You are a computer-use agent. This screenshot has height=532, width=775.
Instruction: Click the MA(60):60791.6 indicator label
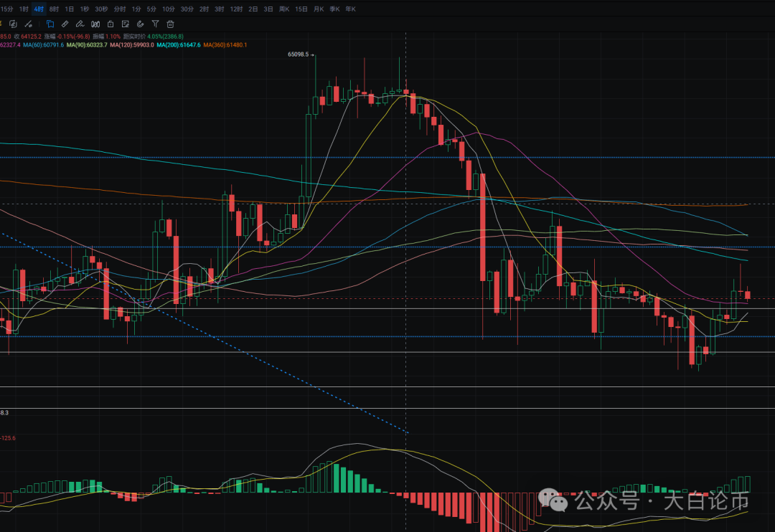(44, 45)
